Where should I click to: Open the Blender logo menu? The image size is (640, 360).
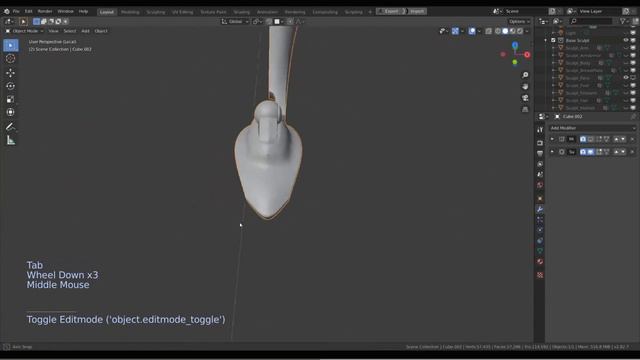(x=7, y=11)
